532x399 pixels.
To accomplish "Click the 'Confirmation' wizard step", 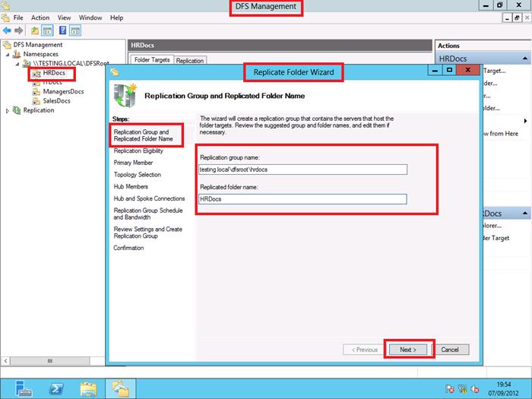I will pos(128,248).
